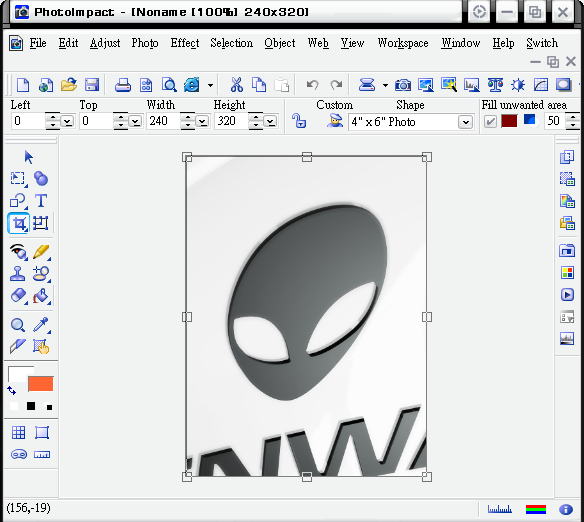Viewport: 584px width, 522px height.
Task: Click the Custom crop user icon
Action: 335,121
